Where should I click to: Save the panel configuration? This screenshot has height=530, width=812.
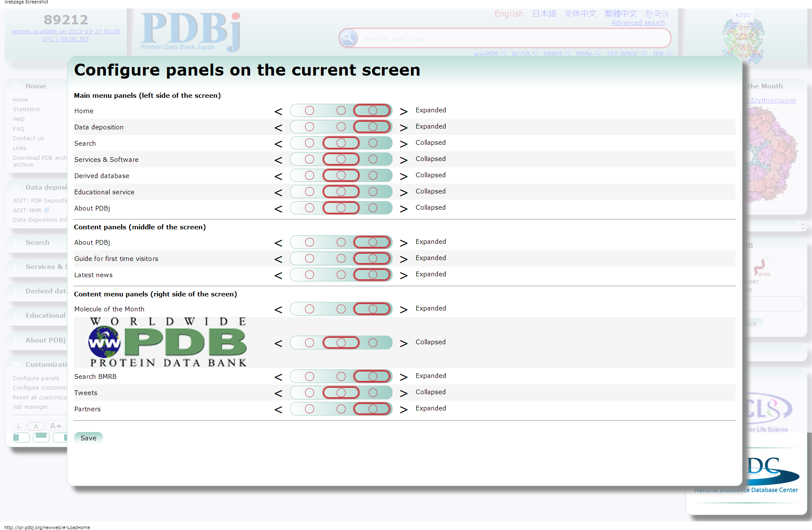(x=88, y=438)
